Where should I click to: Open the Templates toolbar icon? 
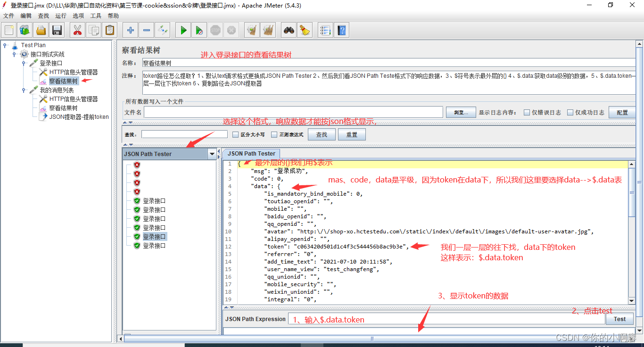click(x=25, y=30)
